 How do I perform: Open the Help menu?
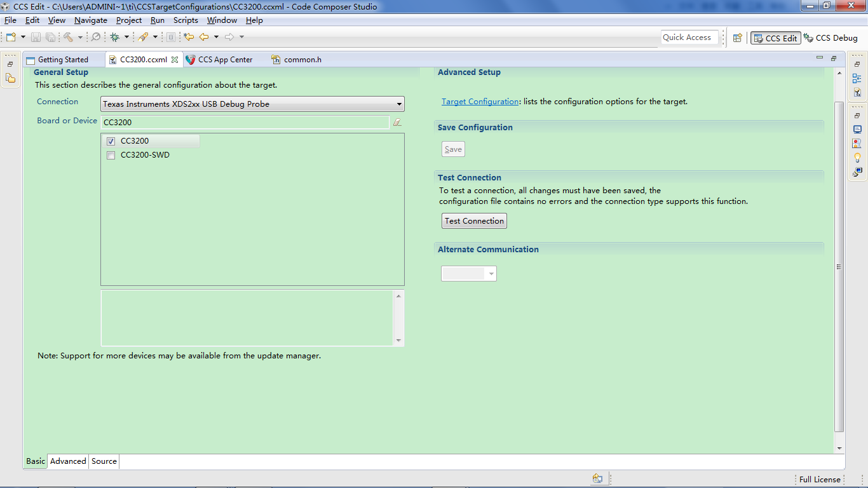(x=254, y=20)
